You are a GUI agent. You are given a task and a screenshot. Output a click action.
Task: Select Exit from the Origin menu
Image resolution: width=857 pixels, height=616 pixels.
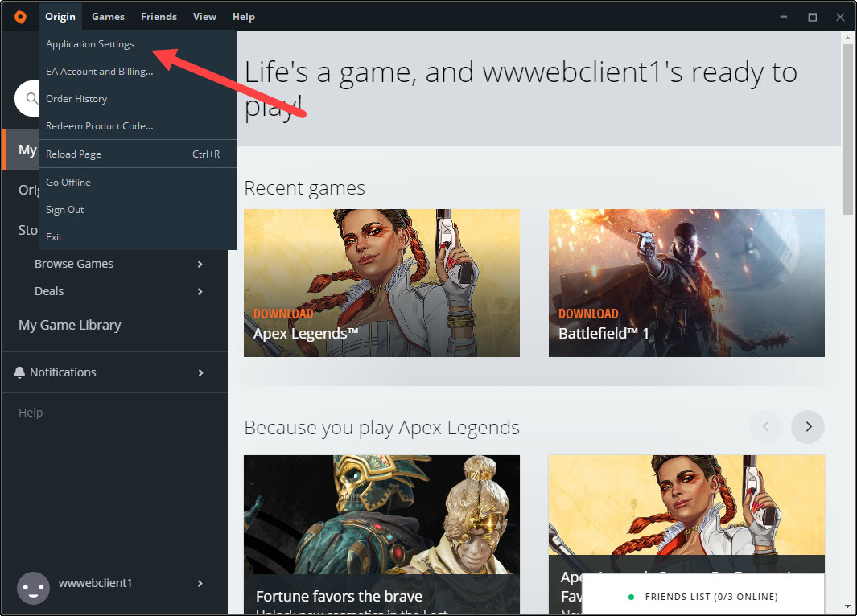tap(138, 237)
